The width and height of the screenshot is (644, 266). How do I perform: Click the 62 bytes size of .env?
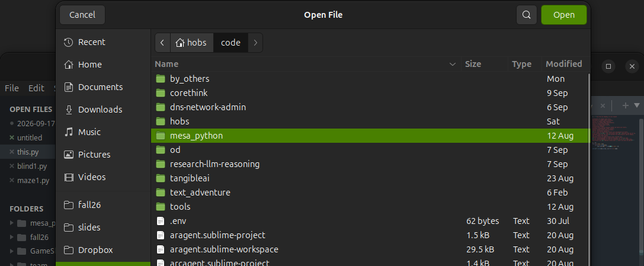[483, 221]
